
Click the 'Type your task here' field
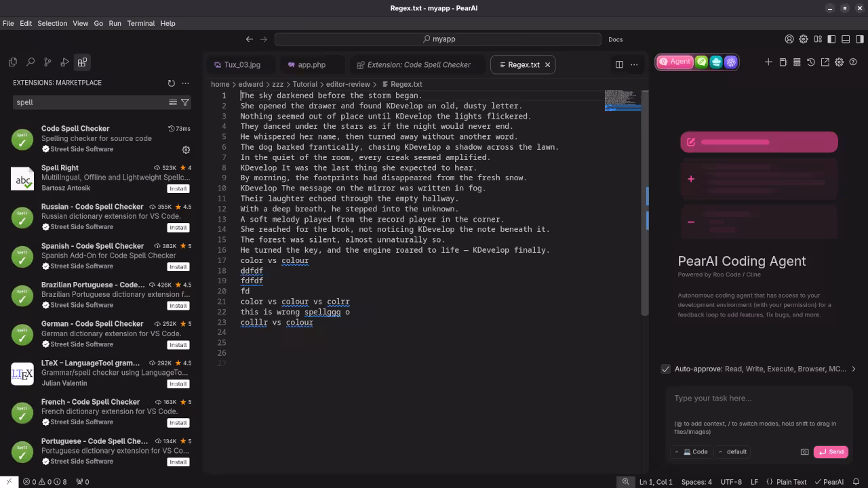tap(758, 399)
